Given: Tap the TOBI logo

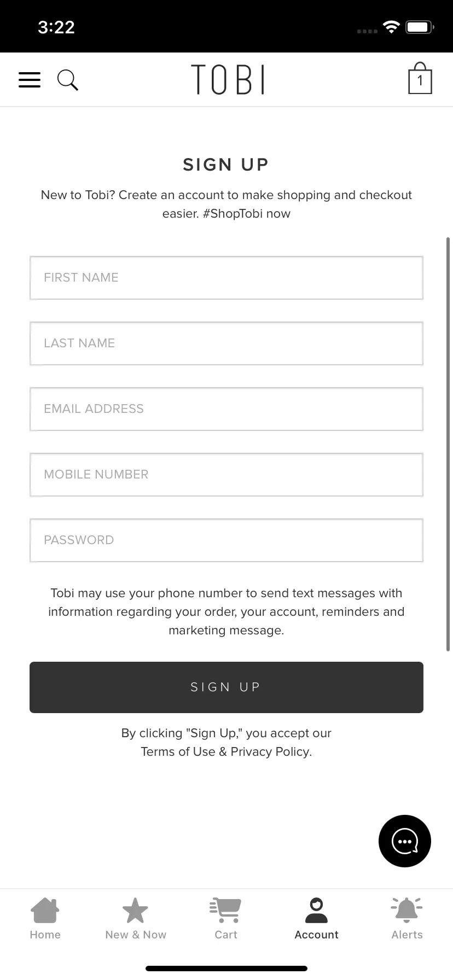Looking at the screenshot, I should pos(228,79).
